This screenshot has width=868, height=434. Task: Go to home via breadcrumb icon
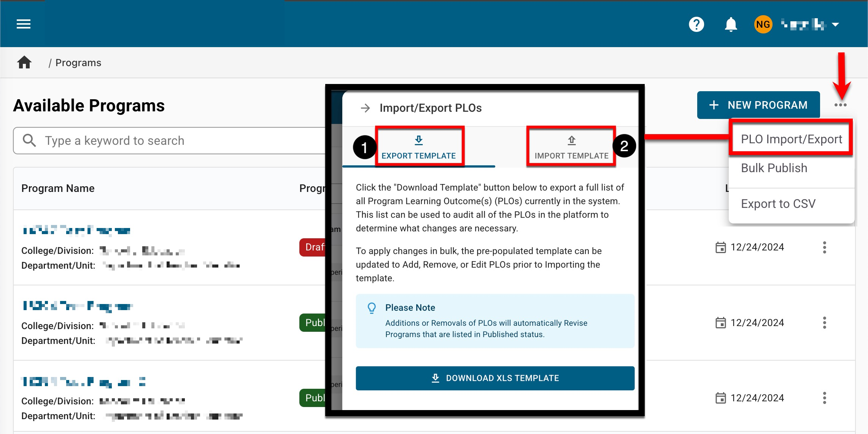(x=24, y=62)
